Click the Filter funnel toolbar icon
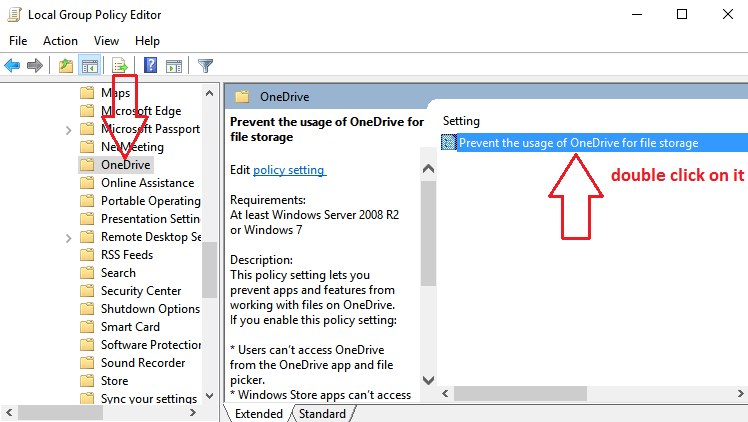The width and height of the screenshot is (748, 422). [x=205, y=65]
